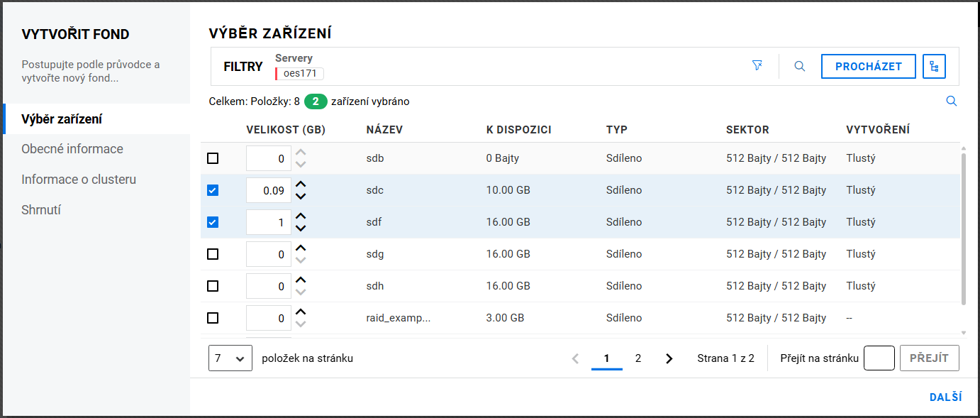Image resolution: width=980 pixels, height=418 pixels.
Task: Click the Procházet button
Action: click(868, 67)
